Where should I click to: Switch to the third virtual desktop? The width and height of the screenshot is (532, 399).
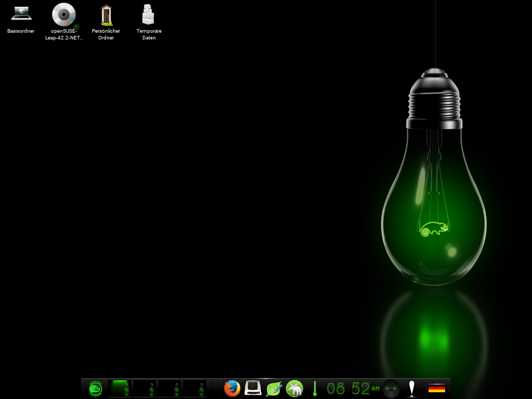(x=170, y=389)
